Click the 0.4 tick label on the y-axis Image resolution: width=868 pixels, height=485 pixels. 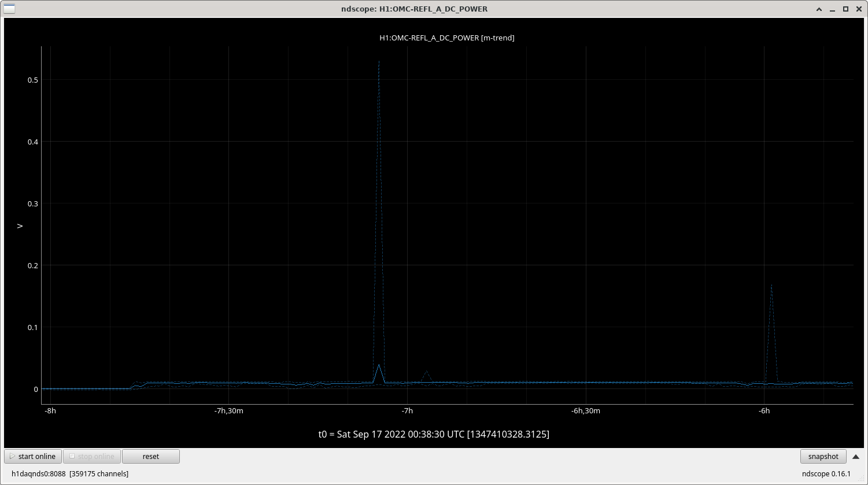(x=33, y=142)
